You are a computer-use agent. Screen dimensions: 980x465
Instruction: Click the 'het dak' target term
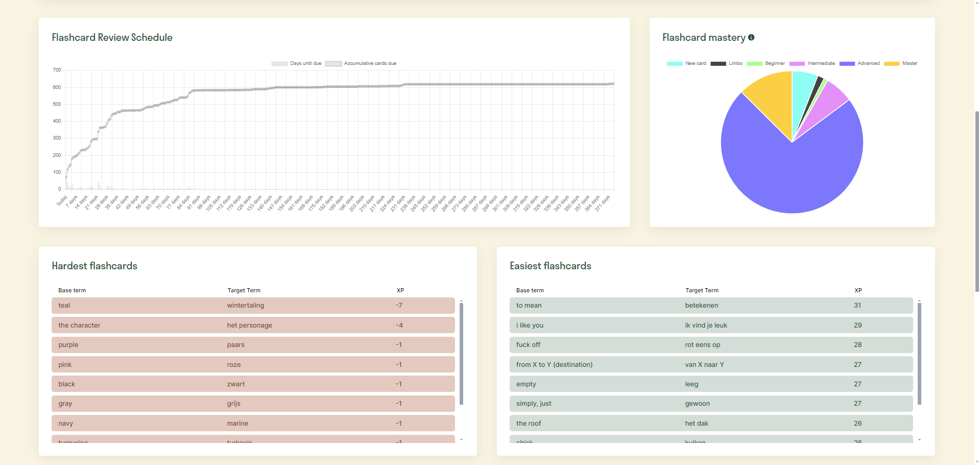tap(697, 423)
